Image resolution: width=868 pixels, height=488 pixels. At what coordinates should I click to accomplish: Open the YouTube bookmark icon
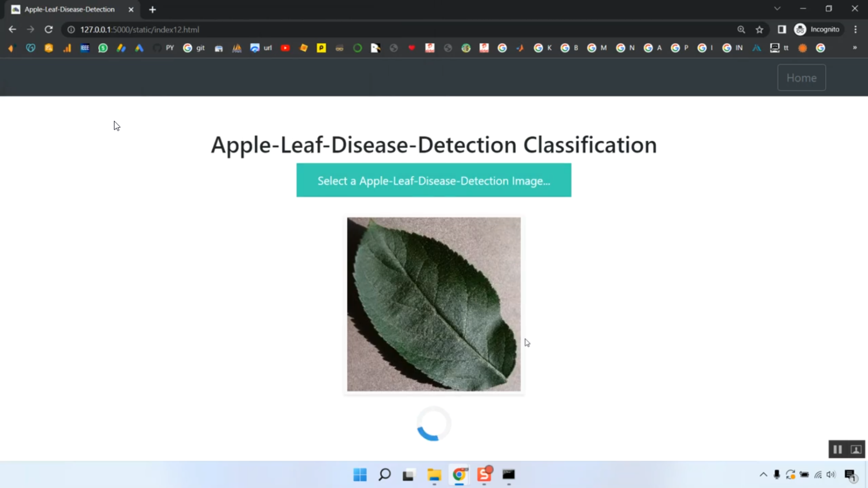(285, 48)
